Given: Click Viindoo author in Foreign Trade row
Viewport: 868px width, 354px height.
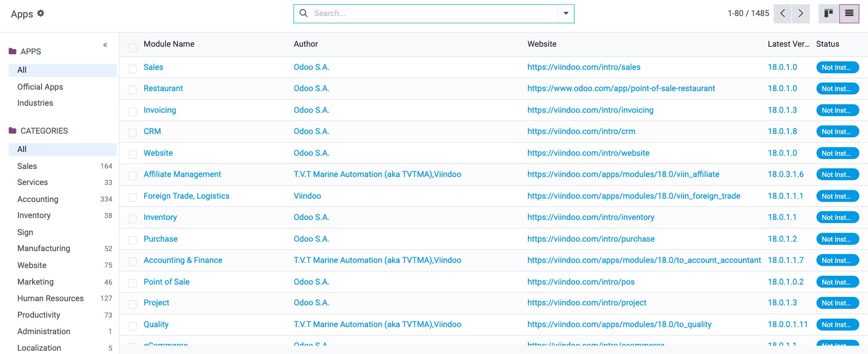Looking at the screenshot, I should point(307,196).
